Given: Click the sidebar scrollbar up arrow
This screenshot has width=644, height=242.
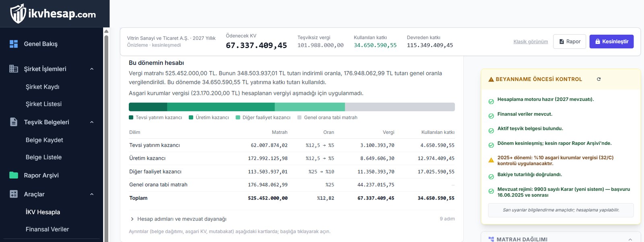Looking at the screenshot, I should (106, 31).
